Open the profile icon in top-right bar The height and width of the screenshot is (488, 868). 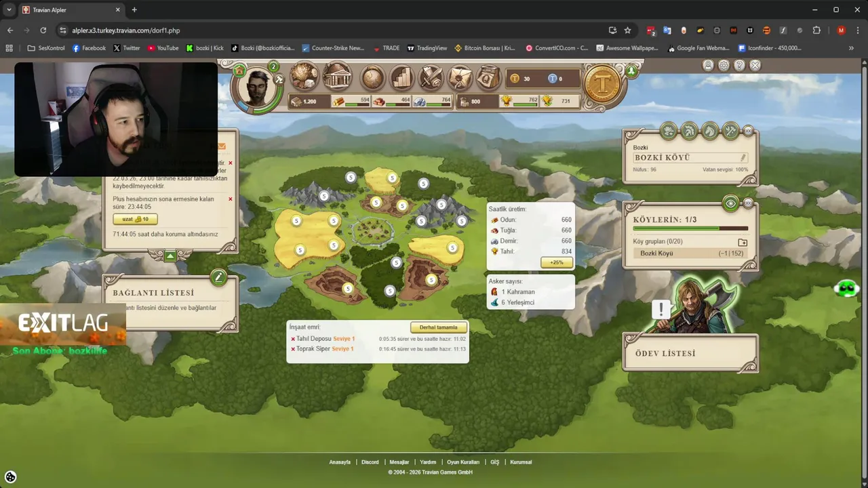[708, 65]
